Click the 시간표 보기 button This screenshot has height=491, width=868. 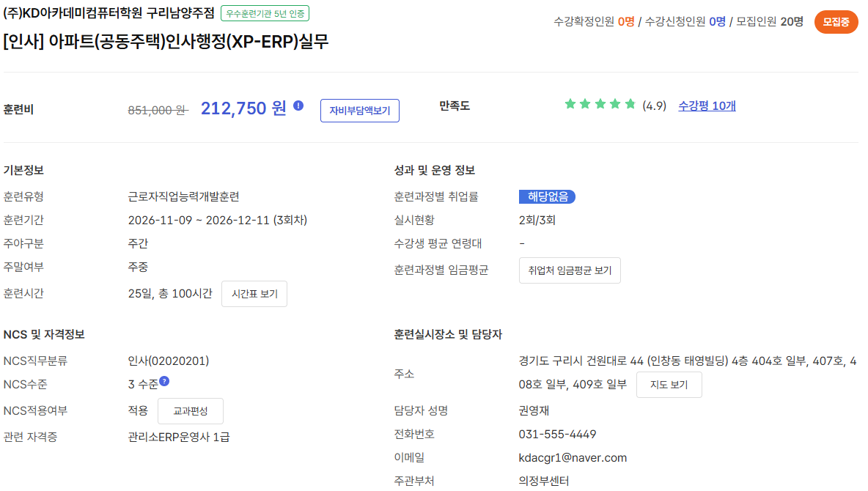[x=254, y=293]
